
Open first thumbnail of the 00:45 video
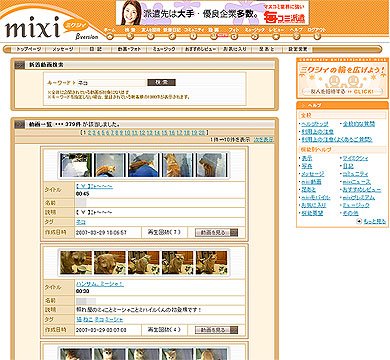tap(76, 165)
